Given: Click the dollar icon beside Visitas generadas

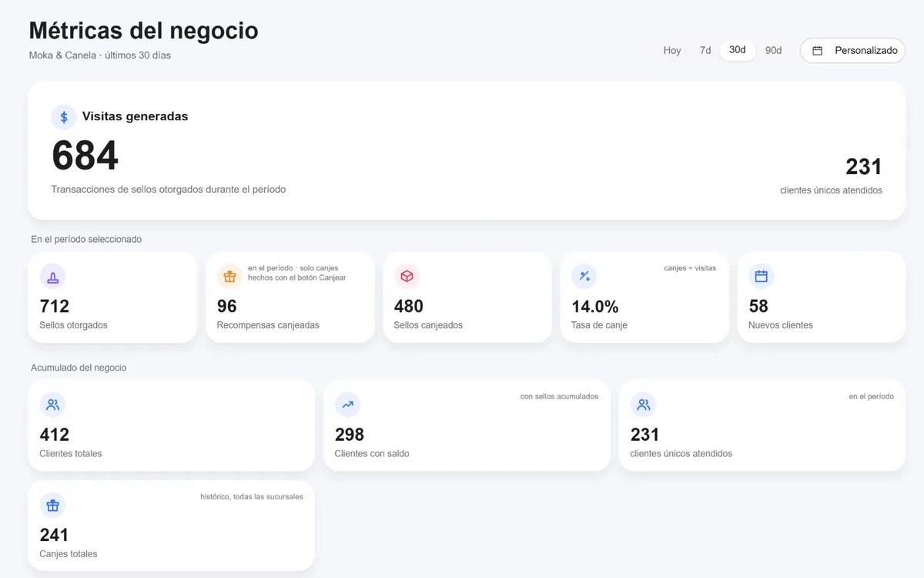Looking at the screenshot, I should 64,117.
